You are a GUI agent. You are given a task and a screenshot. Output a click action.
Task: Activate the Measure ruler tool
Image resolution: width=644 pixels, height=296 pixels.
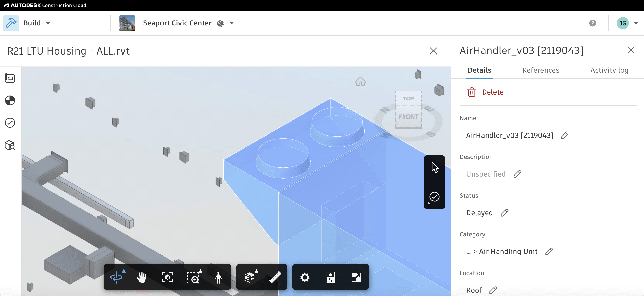[x=275, y=277]
